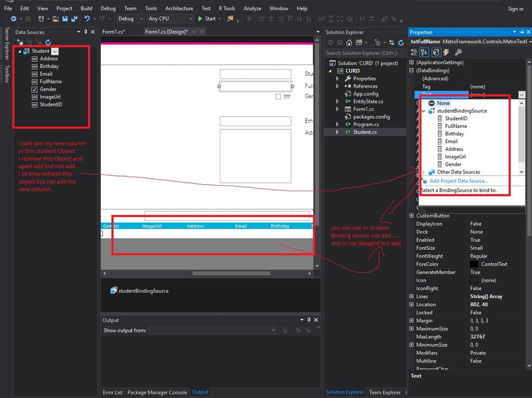Open the Analyze menu
532x398 pixels.
click(252, 8)
